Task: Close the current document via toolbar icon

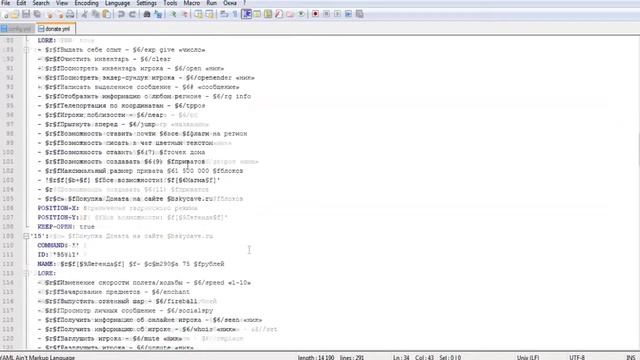Action: click(50, 14)
